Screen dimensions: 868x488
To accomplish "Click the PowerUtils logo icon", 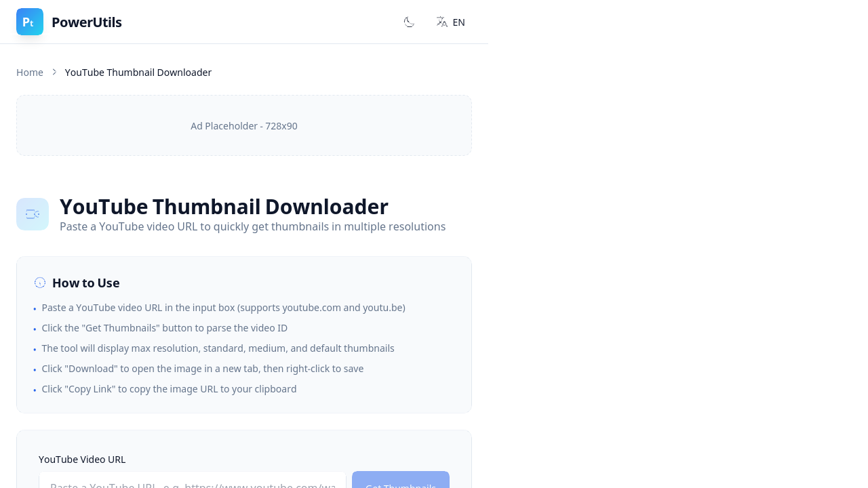I will click(30, 22).
